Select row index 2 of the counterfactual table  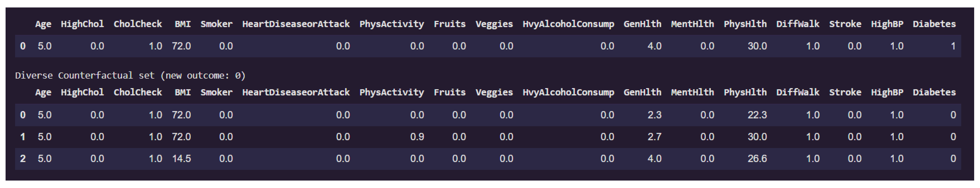[23, 159]
